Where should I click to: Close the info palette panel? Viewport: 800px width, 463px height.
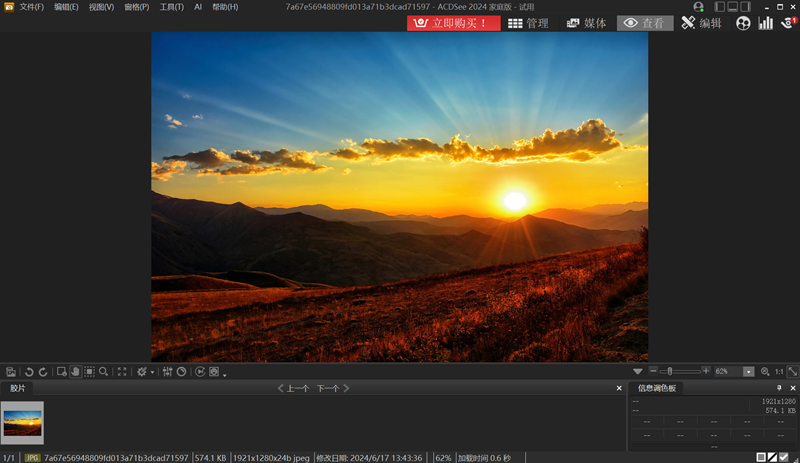792,388
